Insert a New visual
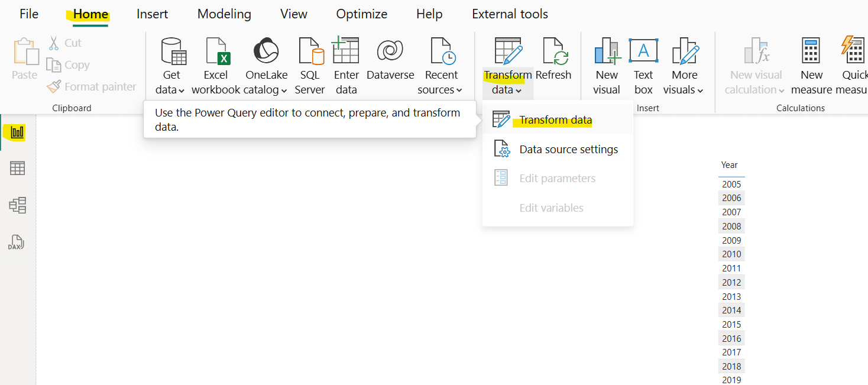 [607, 66]
